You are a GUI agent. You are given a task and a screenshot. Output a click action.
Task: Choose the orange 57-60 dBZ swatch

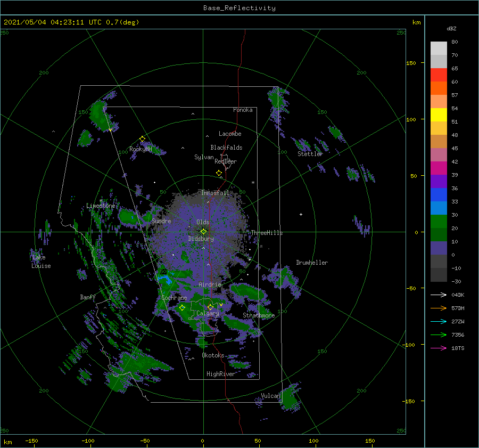coord(439,88)
